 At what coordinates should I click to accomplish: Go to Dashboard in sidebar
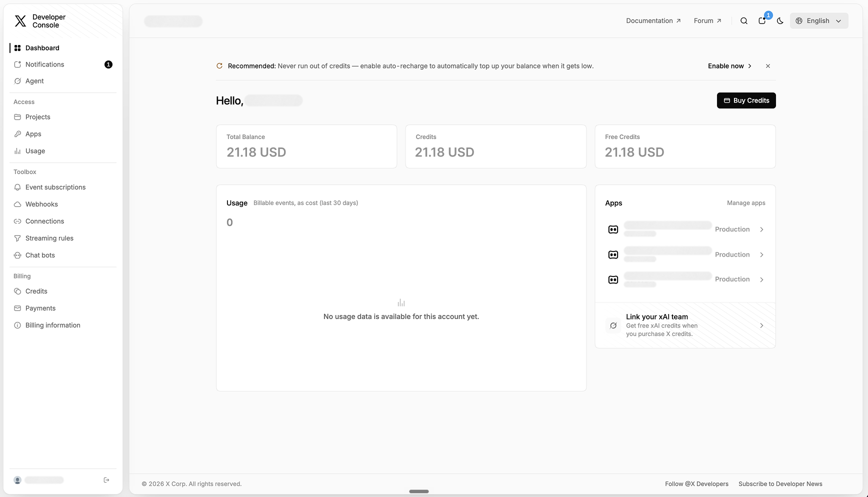[x=63, y=48]
